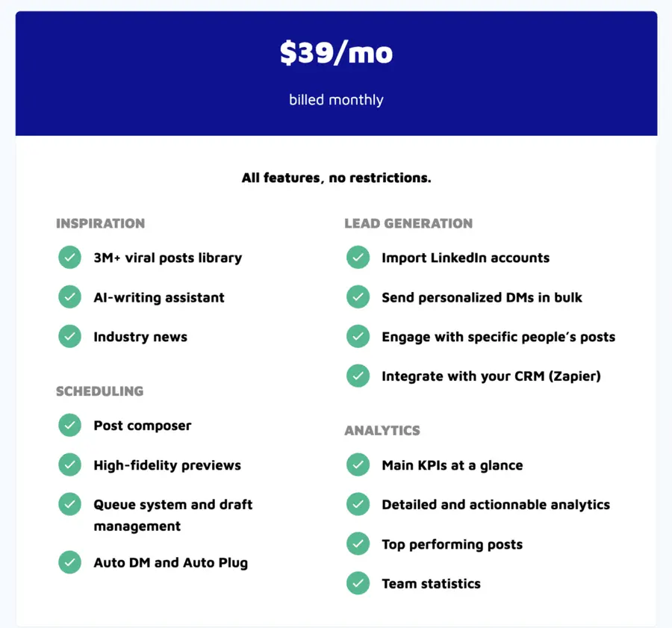Select the checkmark beside Industry news
Viewport: 672px width, 628px height.
(x=70, y=336)
